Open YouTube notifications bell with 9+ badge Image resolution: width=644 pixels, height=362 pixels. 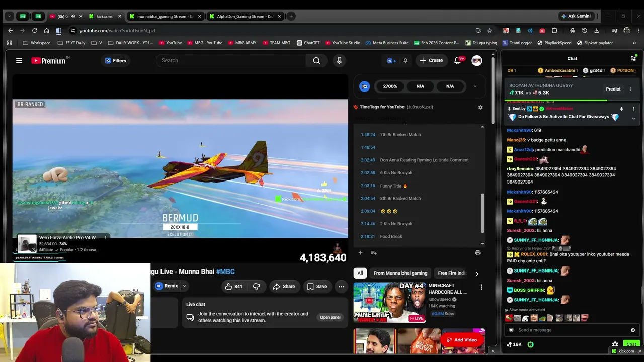pyautogui.click(x=458, y=60)
